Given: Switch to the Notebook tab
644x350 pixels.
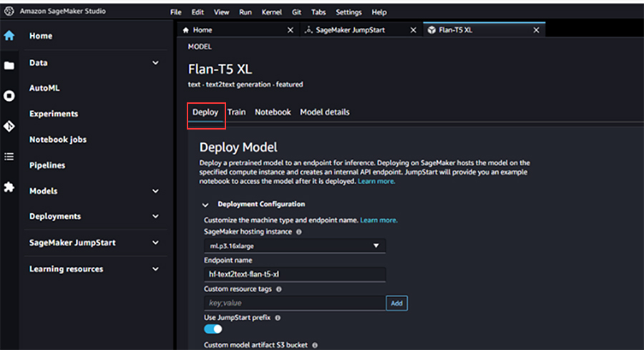Looking at the screenshot, I should (273, 112).
